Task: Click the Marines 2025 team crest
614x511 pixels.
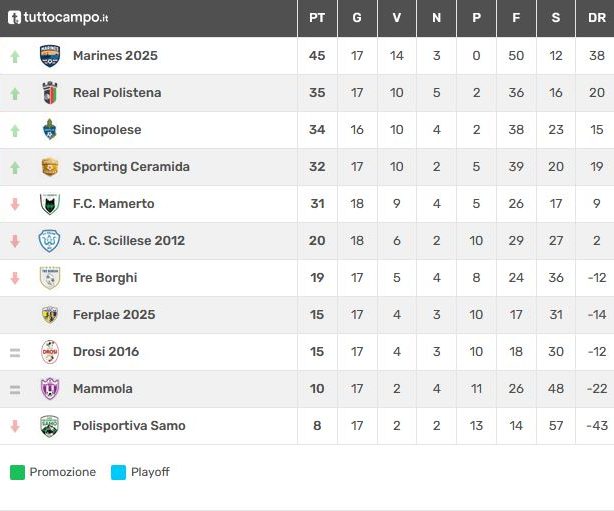Action: pos(49,56)
